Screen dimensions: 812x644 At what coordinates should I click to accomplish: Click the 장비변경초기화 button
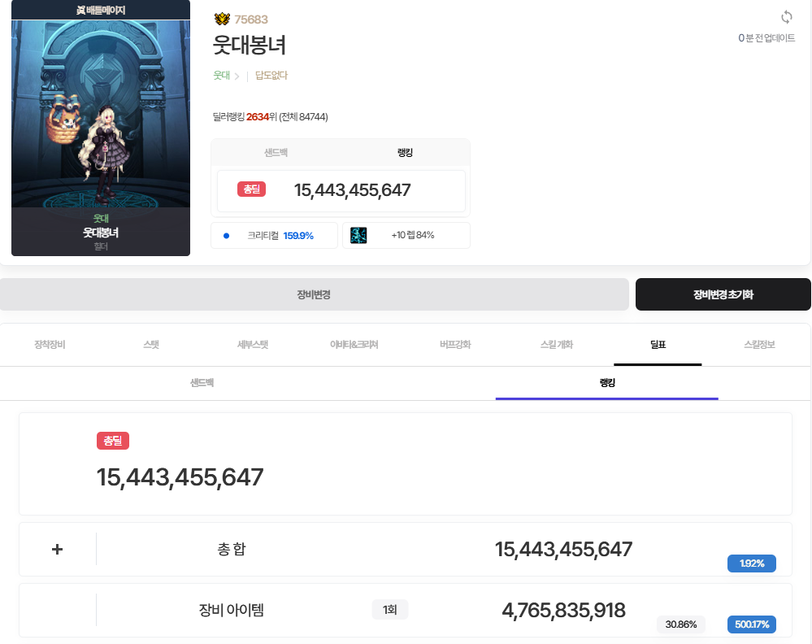723,294
